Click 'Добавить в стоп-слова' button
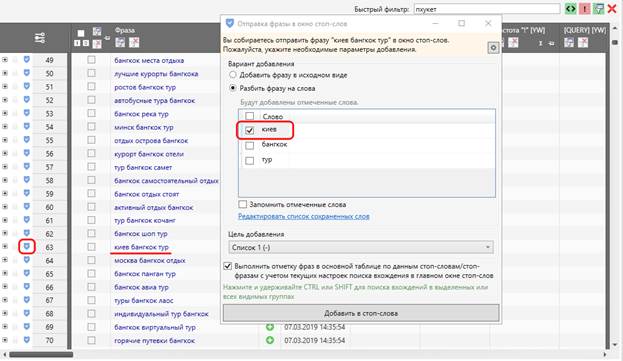The width and height of the screenshot is (623, 361). [361, 313]
